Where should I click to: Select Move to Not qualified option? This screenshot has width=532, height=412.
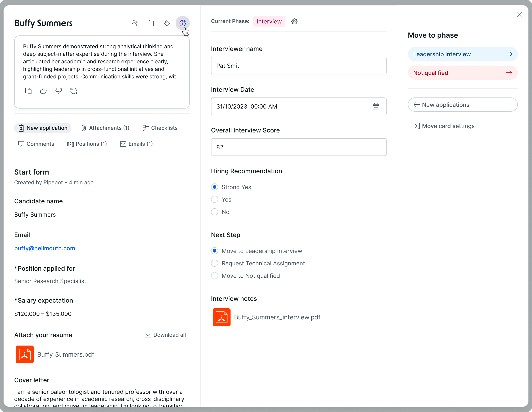coord(214,276)
